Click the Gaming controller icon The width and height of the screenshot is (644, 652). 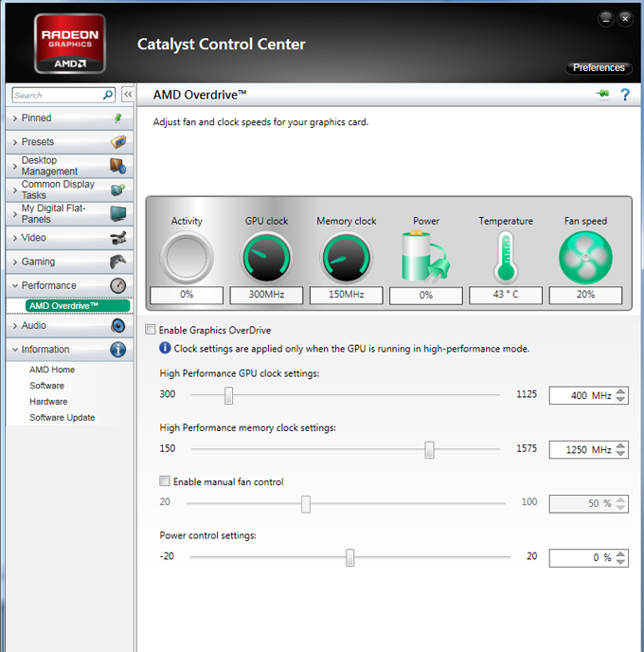[x=118, y=262]
